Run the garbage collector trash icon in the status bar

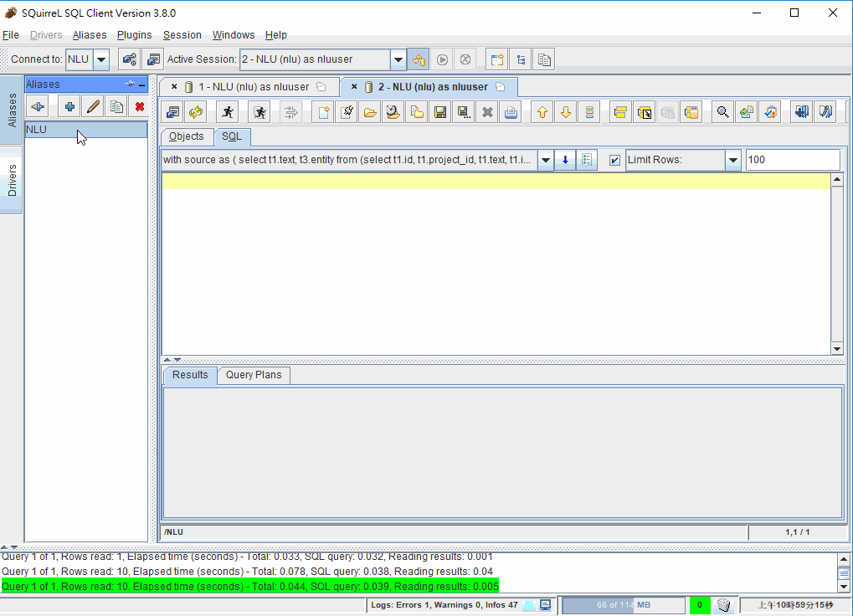point(725,604)
